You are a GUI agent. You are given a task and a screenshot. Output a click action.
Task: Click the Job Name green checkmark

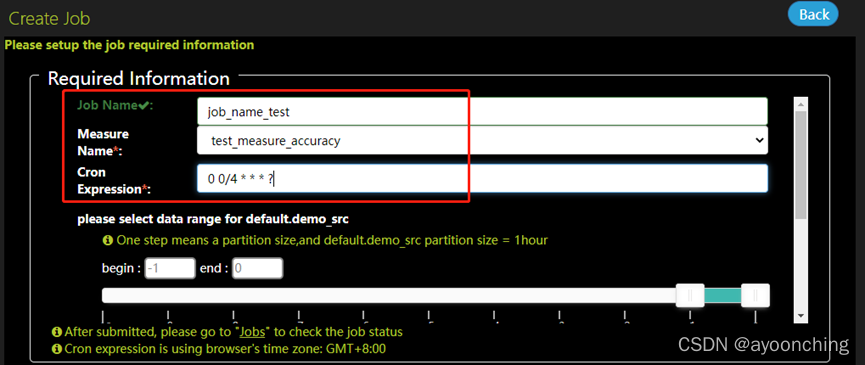click(x=143, y=106)
